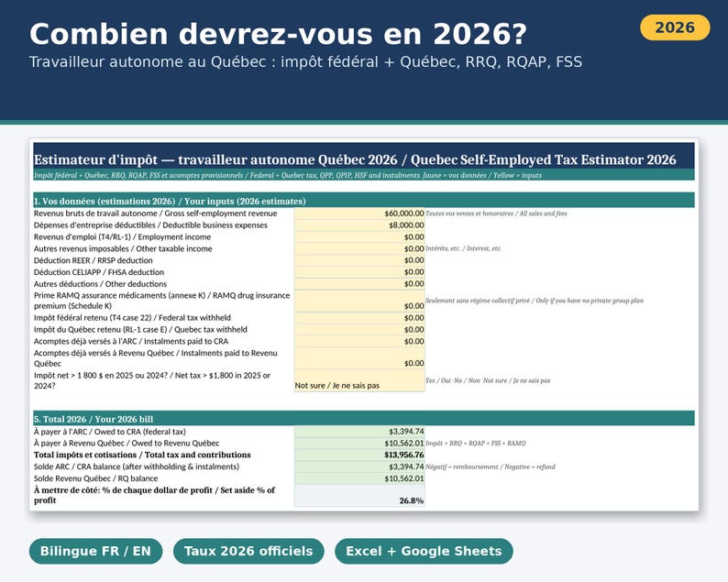Click Instalments paid to Revenu Québec value
This screenshot has width=728, height=582.
pyautogui.click(x=359, y=358)
